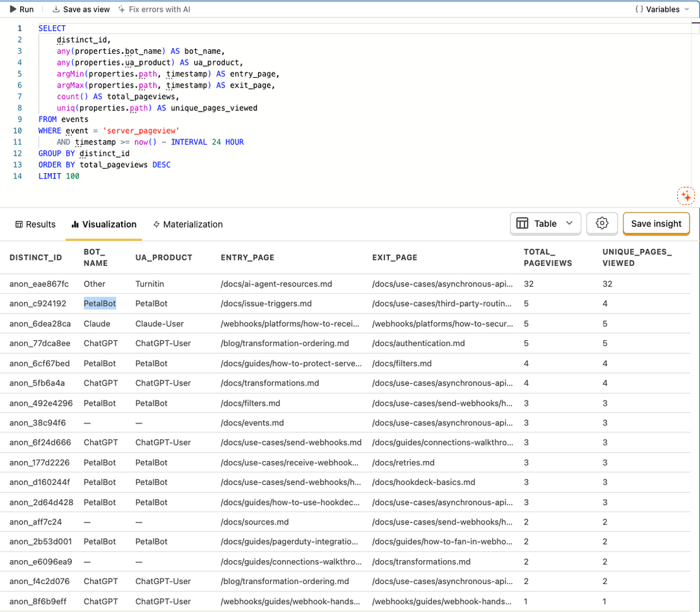Select the highlighted PetalBot cell
Image resolution: width=700 pixels, height=612 pixels.
99,303
